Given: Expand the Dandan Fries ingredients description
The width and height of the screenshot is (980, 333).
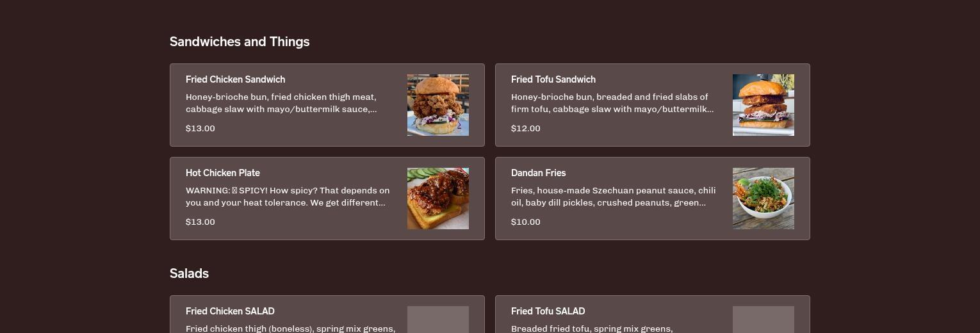Looking at the screenshot, I should (x=614, y=197).
